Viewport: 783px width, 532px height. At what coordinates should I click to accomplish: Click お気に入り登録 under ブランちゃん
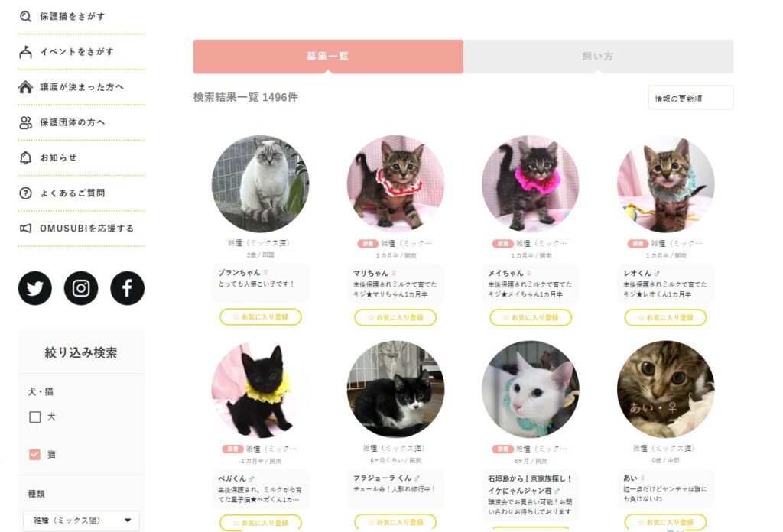(261, 317)
